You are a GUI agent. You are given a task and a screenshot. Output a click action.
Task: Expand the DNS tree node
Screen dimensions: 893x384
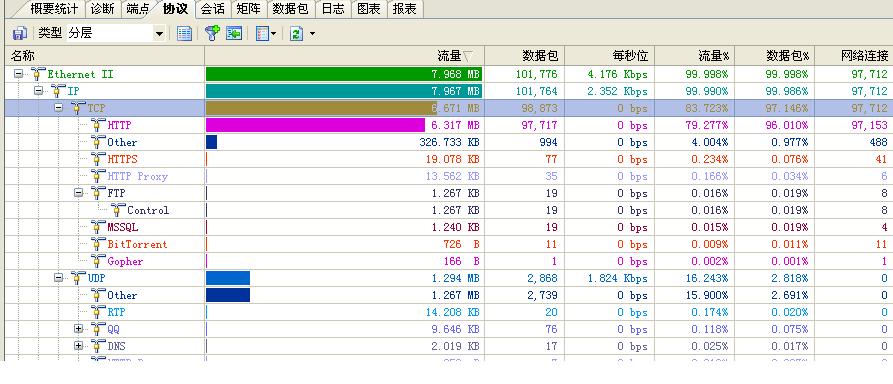pyautogui.click(x=79, y=346)
